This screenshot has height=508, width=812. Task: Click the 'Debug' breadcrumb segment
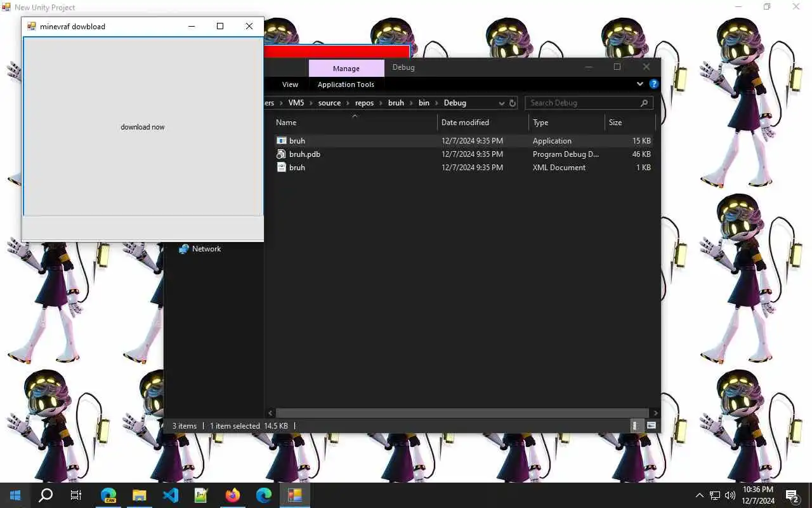[455, 103]
